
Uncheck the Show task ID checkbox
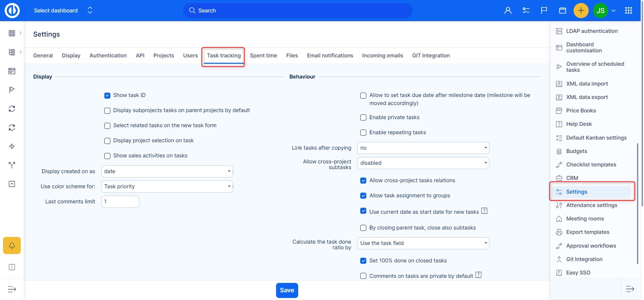(x=107, y=96)
